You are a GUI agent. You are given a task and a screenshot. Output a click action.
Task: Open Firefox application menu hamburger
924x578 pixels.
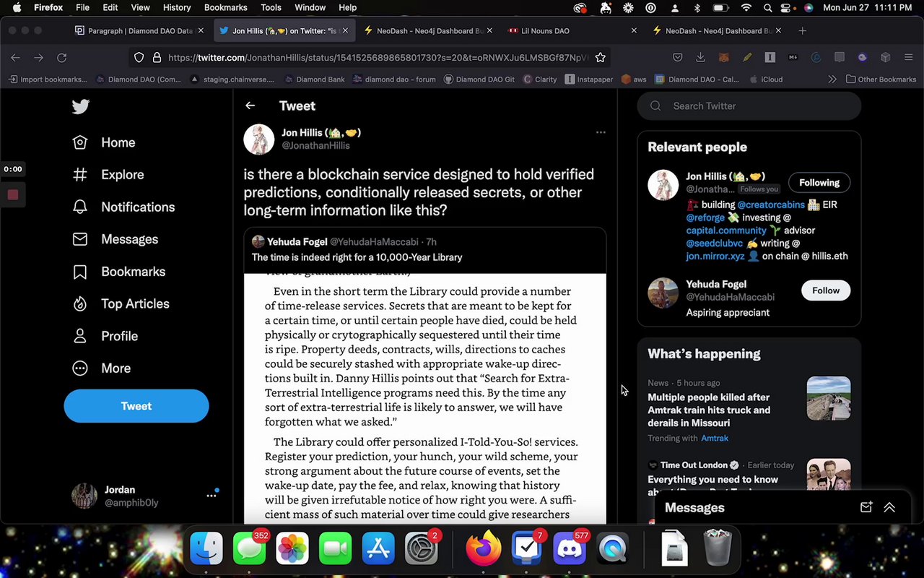tap(908, 58)
